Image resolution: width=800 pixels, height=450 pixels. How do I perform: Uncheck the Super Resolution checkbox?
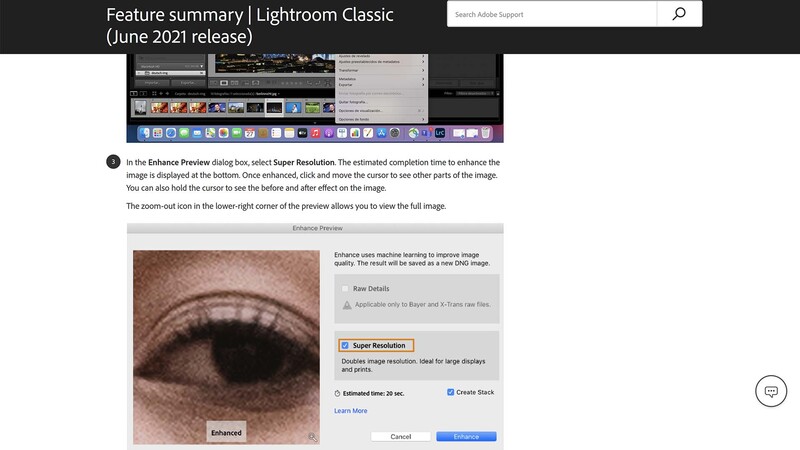click(345, 345)
